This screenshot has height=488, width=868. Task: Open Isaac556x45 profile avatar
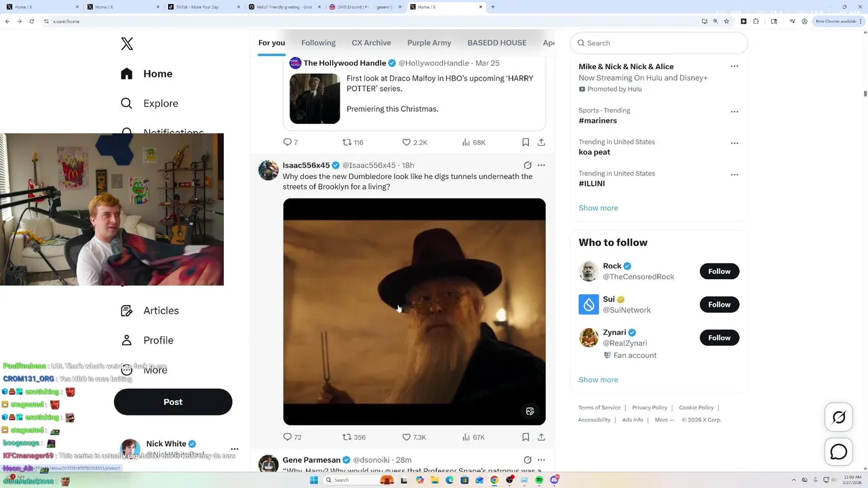[x=269, y=170]
